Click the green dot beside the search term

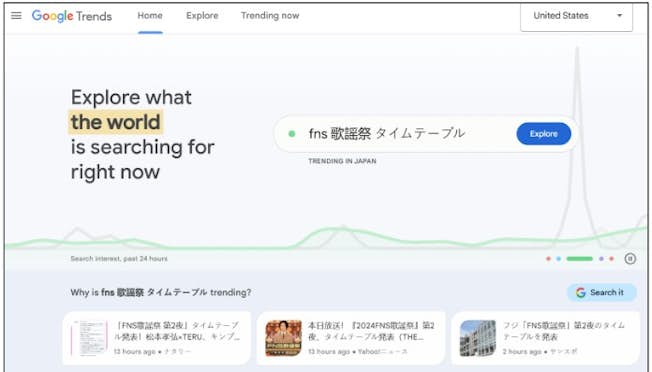tap(292, 134)
